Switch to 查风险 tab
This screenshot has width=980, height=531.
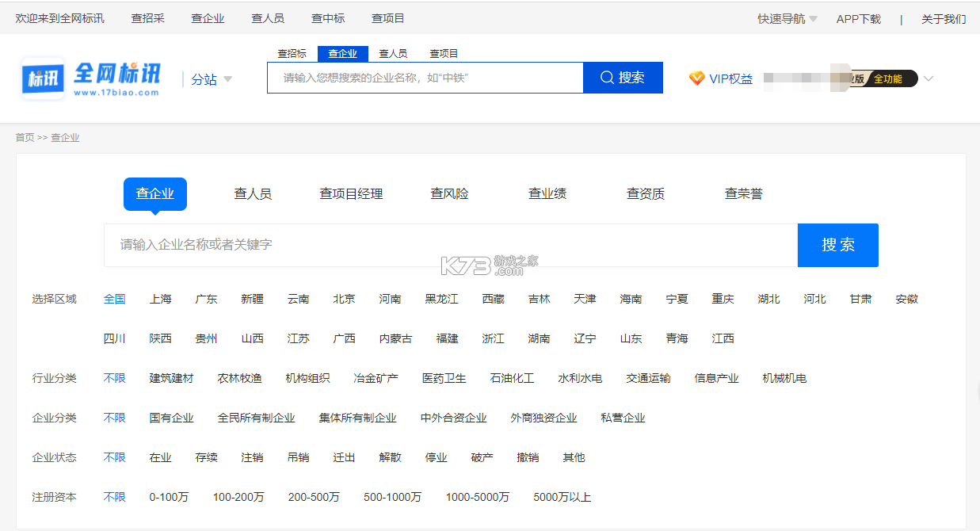[449, 193]
